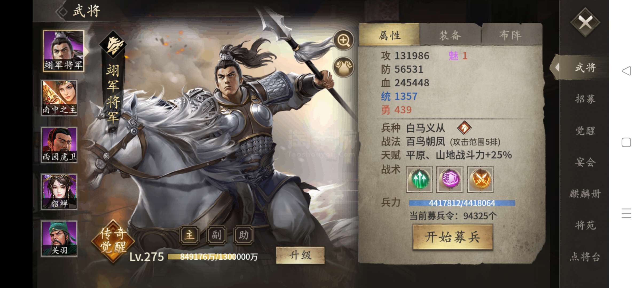The image size is (644, 288).
Task: Toggle the 主 slot button
Action: (190, 235)
